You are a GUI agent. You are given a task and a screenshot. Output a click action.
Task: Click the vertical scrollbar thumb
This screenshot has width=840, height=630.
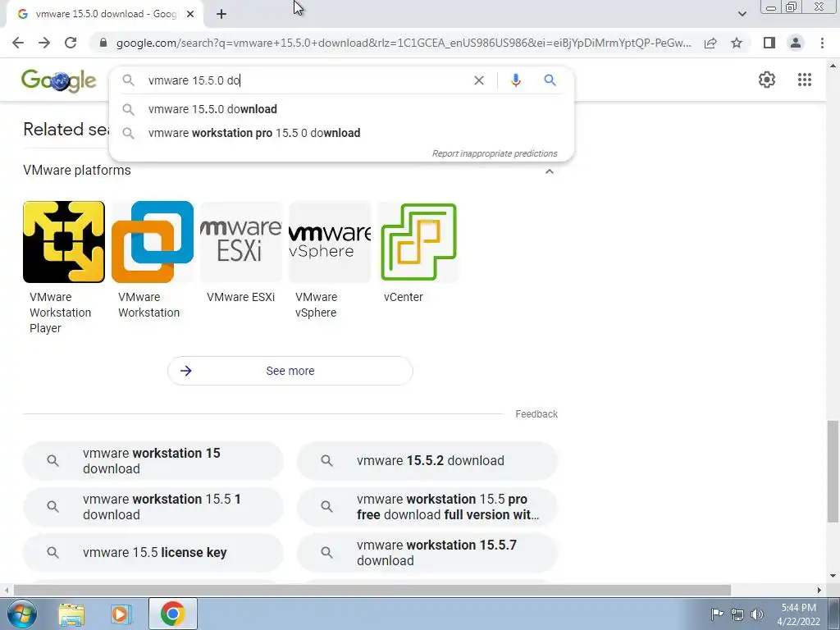coord(833,471)
